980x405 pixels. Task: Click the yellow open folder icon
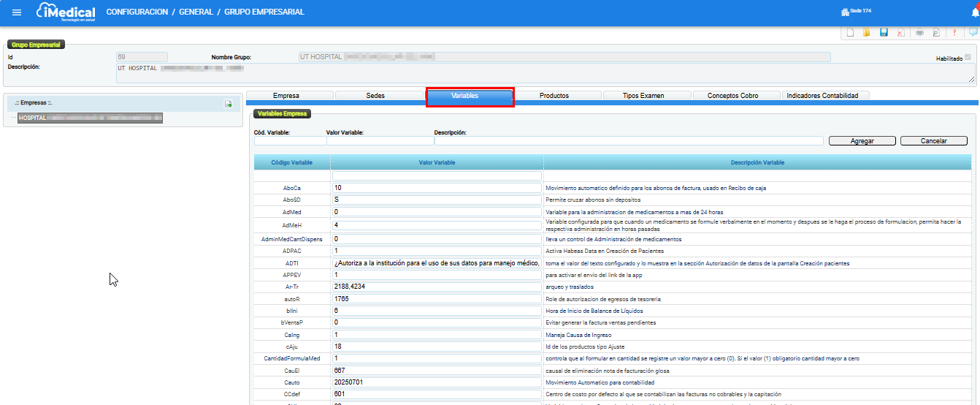(867, 32)
